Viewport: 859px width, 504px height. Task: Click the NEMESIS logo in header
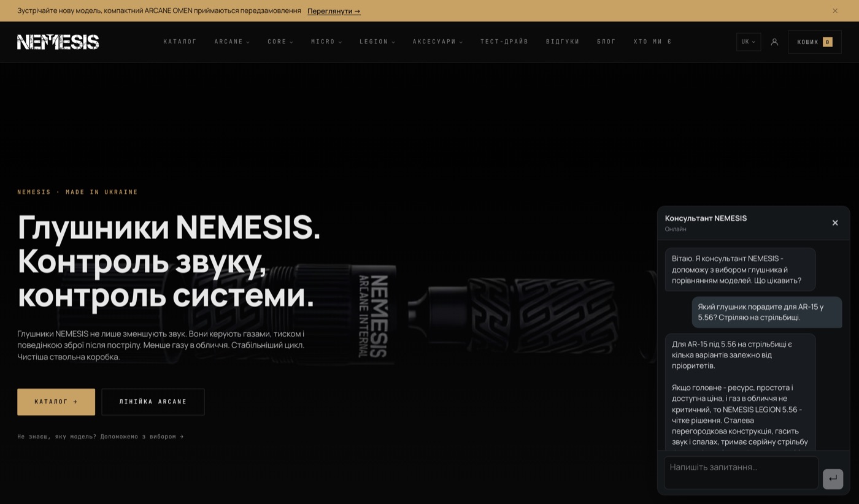point(58,42)
